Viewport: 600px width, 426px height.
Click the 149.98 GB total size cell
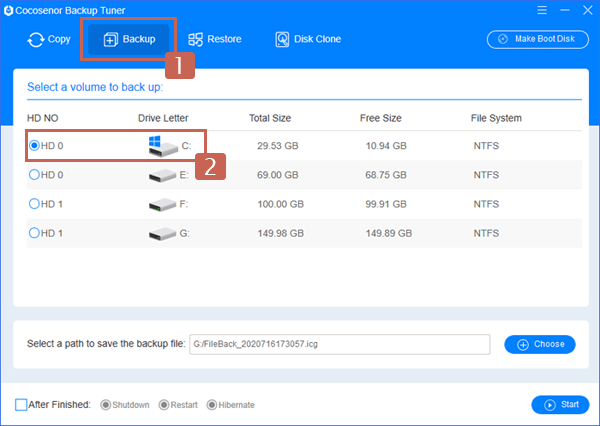[280, 233]
